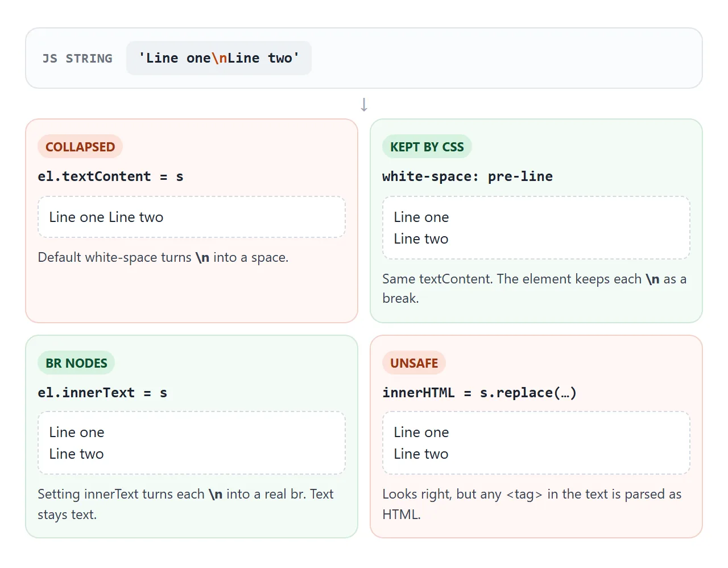Click the 'Setting innerText turns each' explanation
Screen dimensions: 728x568
186,504
